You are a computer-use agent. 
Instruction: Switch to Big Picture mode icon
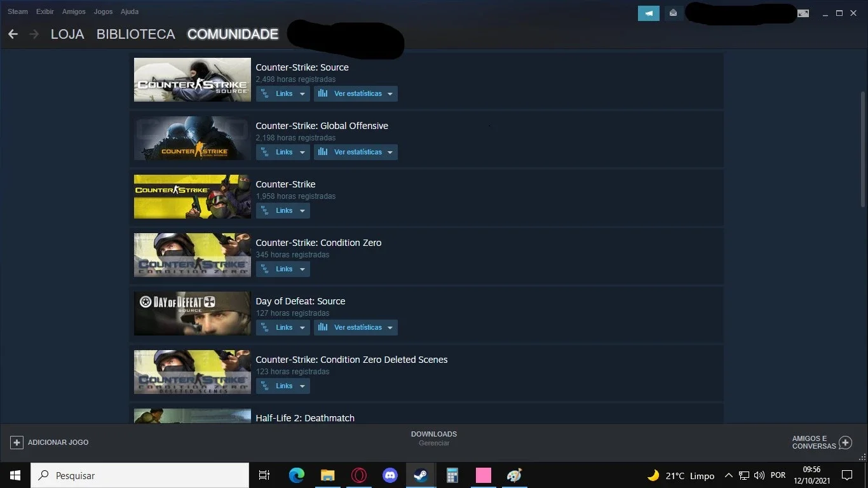click(x=803, y=13)
